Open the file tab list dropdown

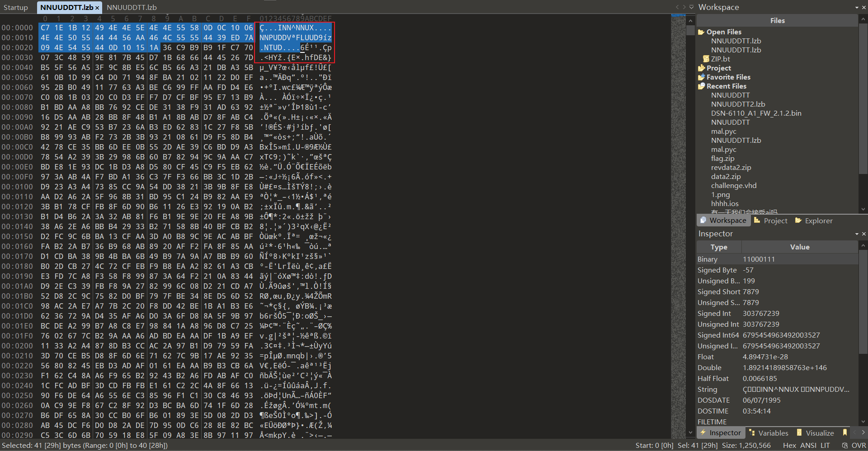pyautogui.click(x=691, y=7)
